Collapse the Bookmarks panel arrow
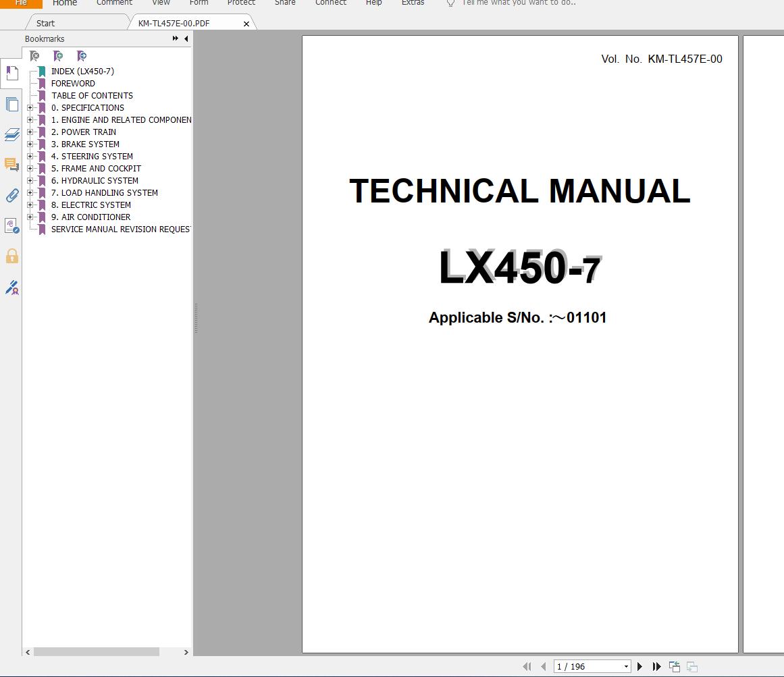The width and height of the screenshot is (784, 677). (186, 38)
